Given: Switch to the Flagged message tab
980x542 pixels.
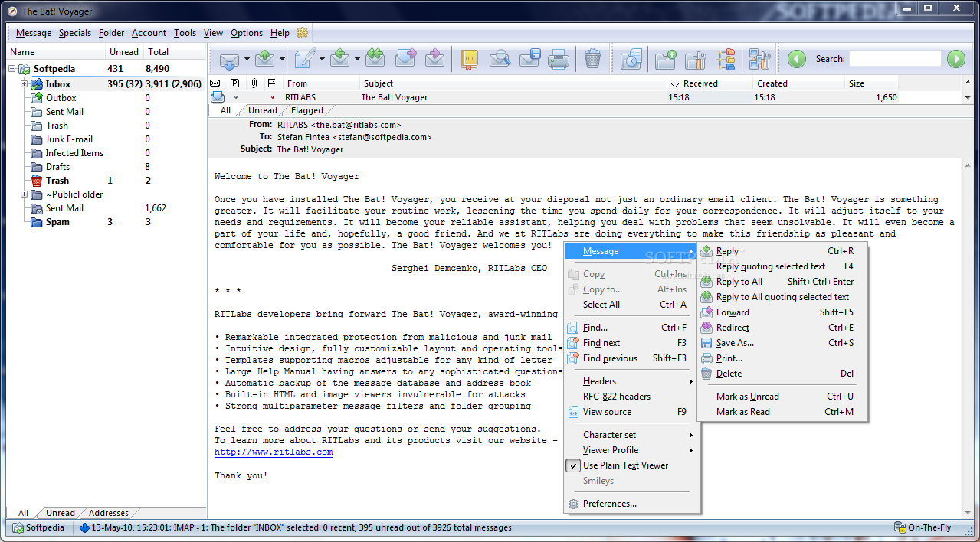Looking at the screenshot, I should (x=306, y=110).
